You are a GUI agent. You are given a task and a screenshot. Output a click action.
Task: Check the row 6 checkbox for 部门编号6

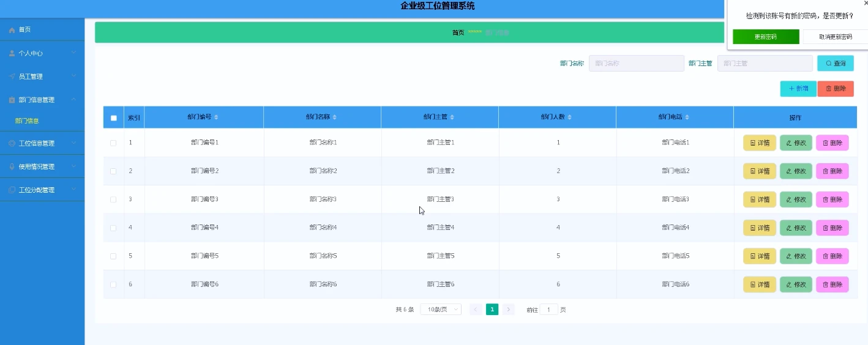click(x=113, y=284)
